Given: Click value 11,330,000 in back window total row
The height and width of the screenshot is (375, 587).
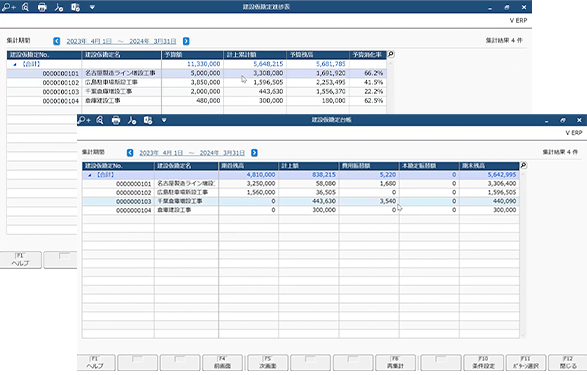Looking at the screenshot, I should click(x=204, y=64).
